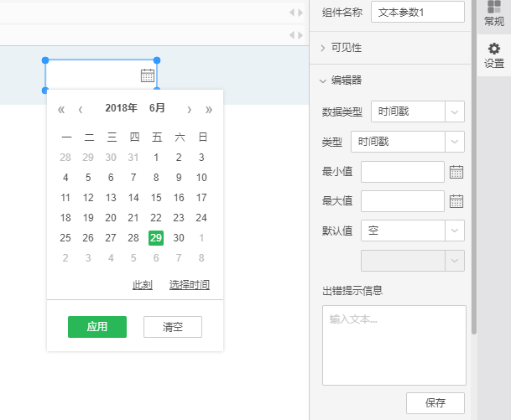This screenshot has height=420, width=511.
Task: Open calendar picker for 最大值
Action: click(456, 201)
